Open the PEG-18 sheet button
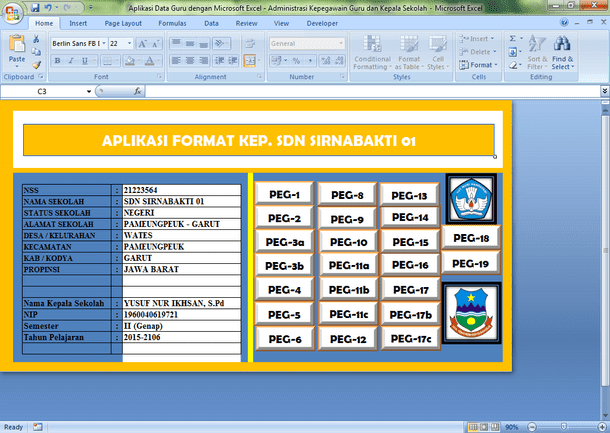 coord(471,237)
